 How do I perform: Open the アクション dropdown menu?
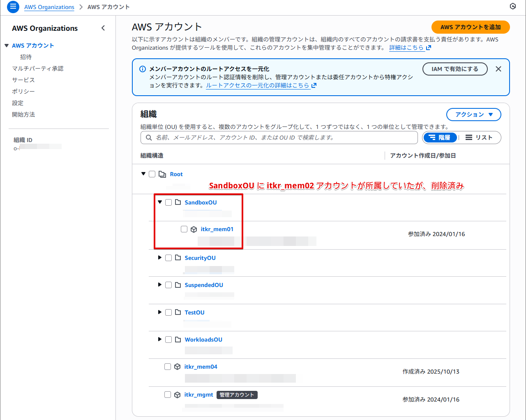(473, 115)
